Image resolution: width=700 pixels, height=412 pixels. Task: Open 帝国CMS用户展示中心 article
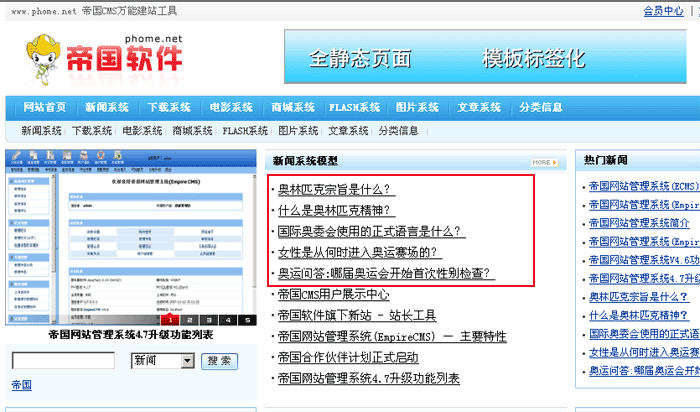333,295
